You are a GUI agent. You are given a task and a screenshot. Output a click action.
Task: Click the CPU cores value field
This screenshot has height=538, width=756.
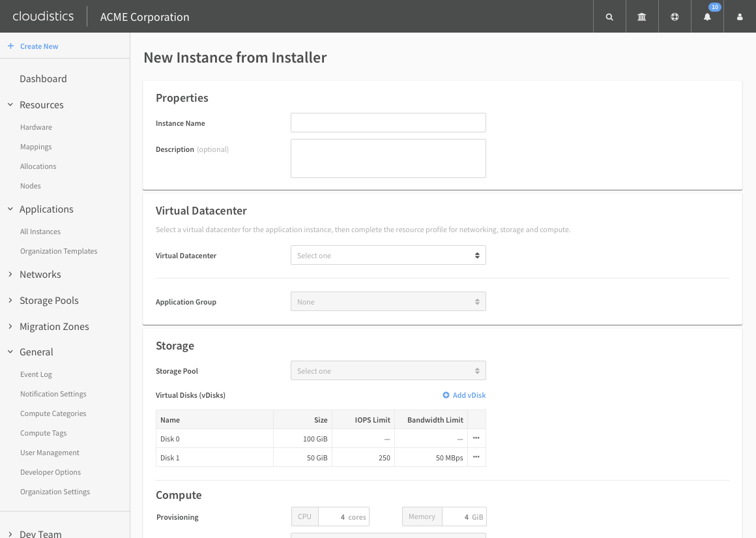click(343, 516)
